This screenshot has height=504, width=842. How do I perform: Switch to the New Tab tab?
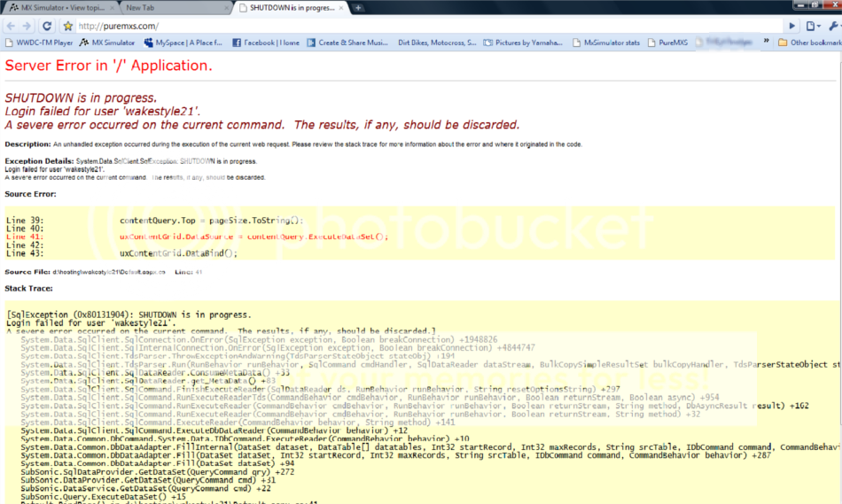click(168, 7)
